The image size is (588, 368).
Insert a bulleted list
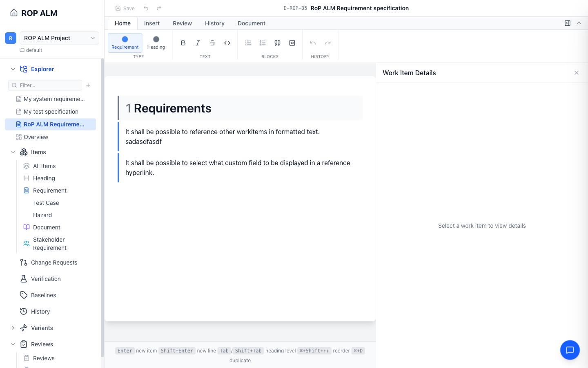tap(248, 43)
